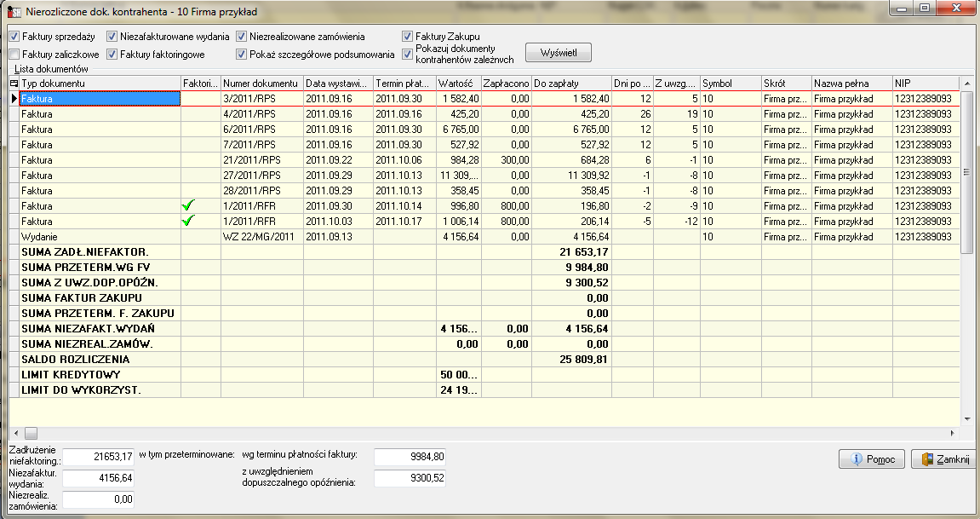The height and width of the screenshot is (519, 980).
Task: Click the value 6 765,00 in the Wartość column
Action: click(x=461, y=130)
